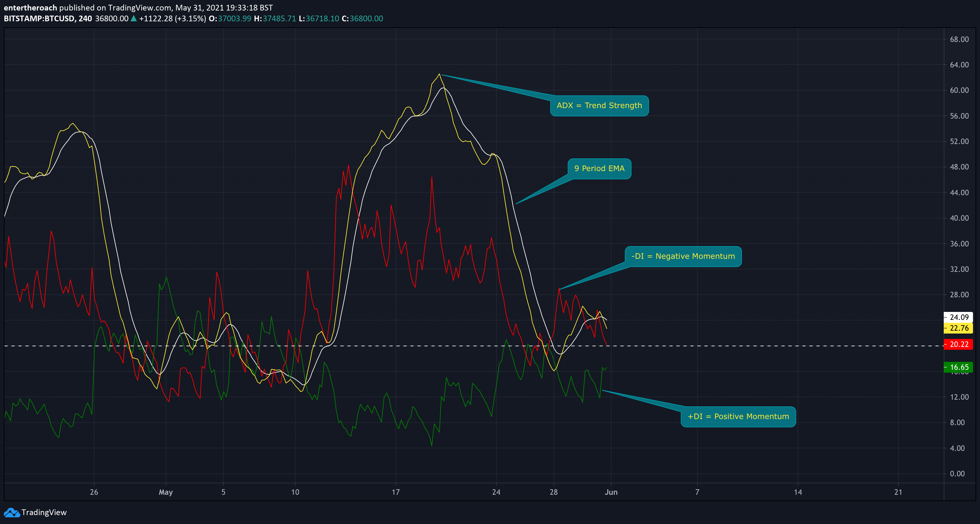This screenshot has height=524, width=980.
Task: Click the '10' date on time axis
Action: point(295,493)
